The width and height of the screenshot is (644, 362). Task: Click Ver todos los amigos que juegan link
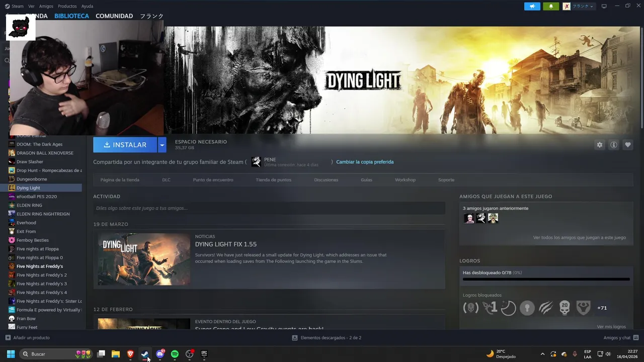click(580, 237)
